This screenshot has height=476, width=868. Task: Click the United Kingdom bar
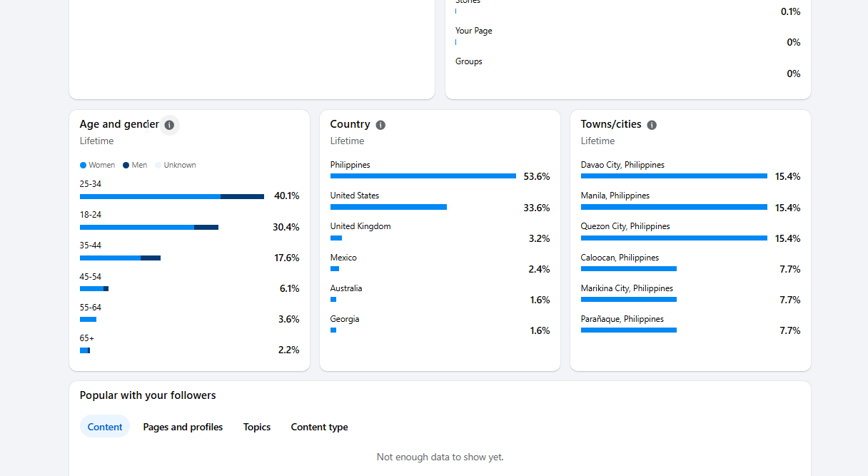tap(336, 238)
